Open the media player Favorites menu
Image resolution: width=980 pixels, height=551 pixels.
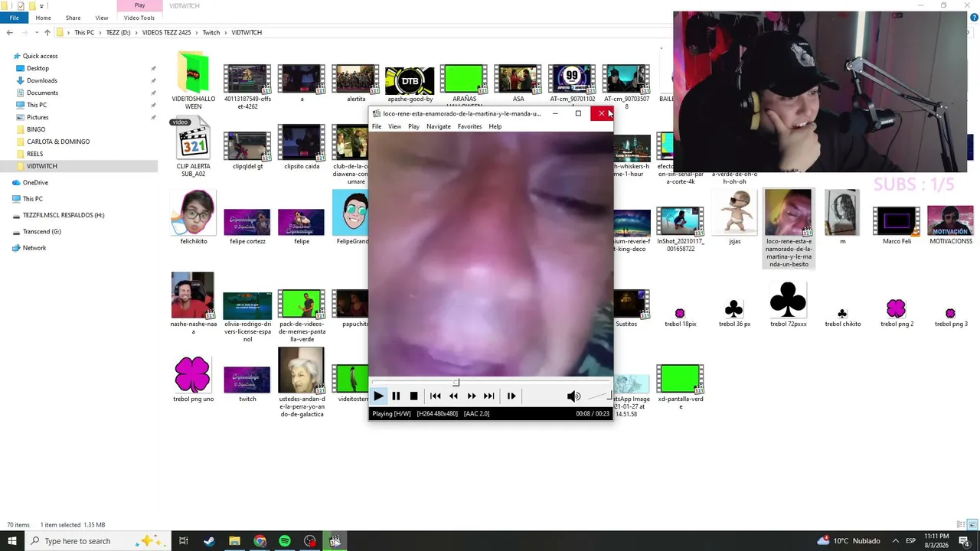tap(469, 126)
